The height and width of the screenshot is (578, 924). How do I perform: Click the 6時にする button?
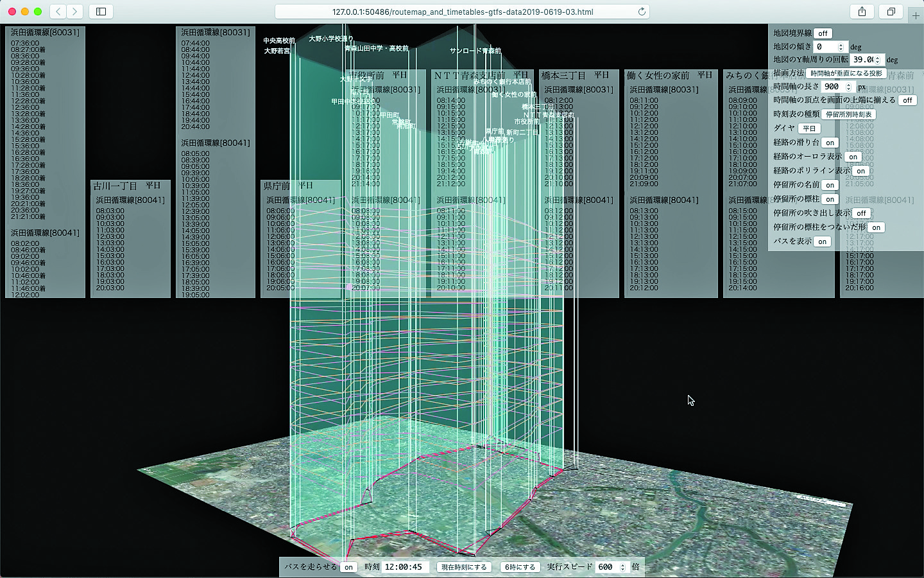pos(520,567)
